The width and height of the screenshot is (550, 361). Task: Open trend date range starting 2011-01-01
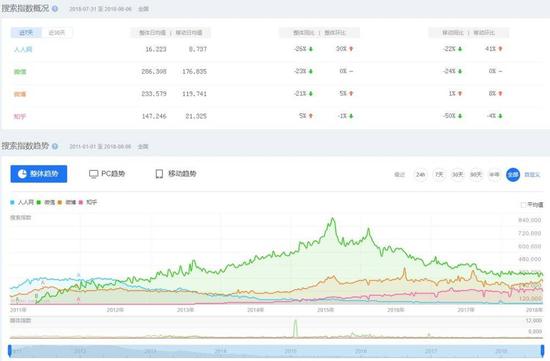point(100,147)
